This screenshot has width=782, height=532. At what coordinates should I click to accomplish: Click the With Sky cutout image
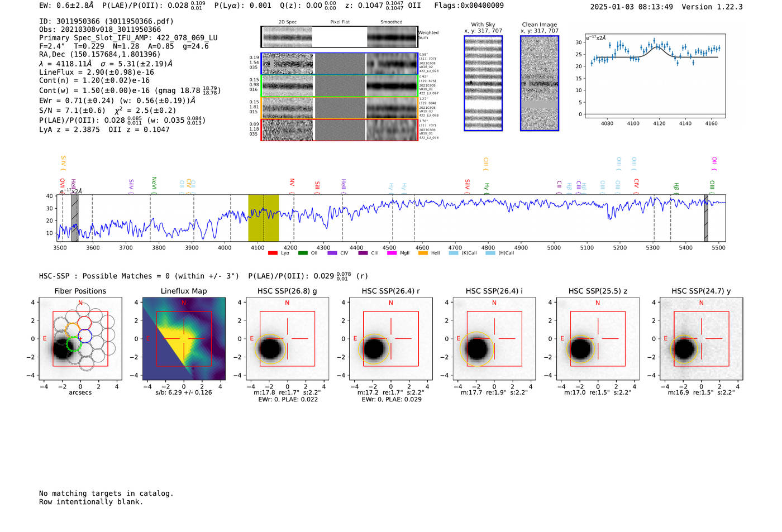pyautogui.click(x=483, y=83)
